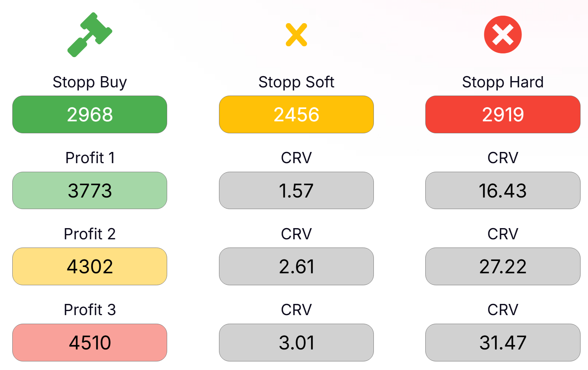Click the Stopp Soft CRV value 2.61

[296, 267]
